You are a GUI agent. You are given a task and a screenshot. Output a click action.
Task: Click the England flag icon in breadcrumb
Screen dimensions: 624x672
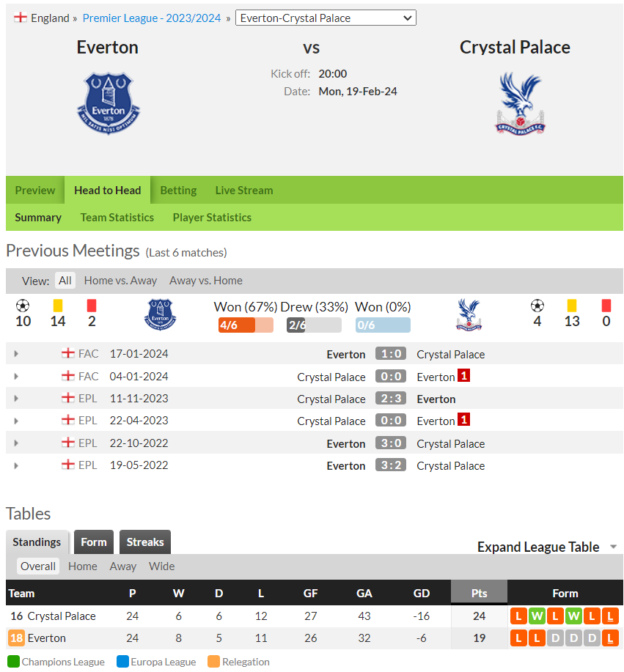[x=20, y=18]
